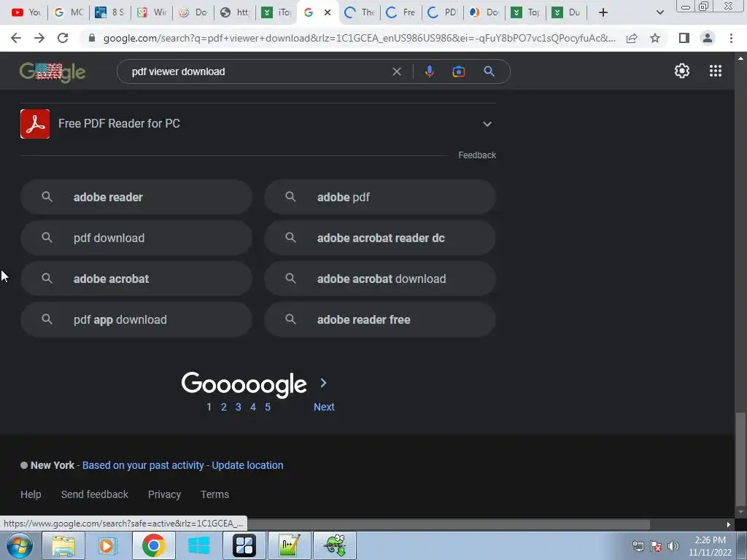Open the Chrome profile avatar menu

click(708, 38)
